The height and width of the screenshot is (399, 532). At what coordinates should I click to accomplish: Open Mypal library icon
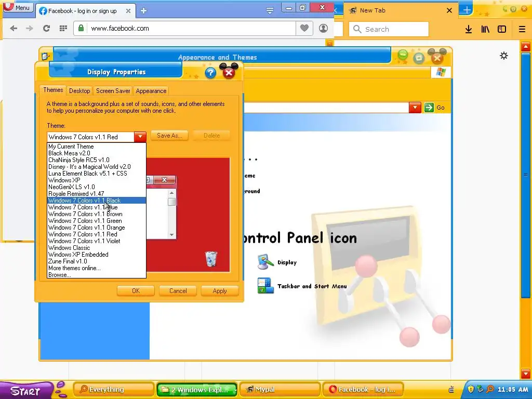pos(485,29)
